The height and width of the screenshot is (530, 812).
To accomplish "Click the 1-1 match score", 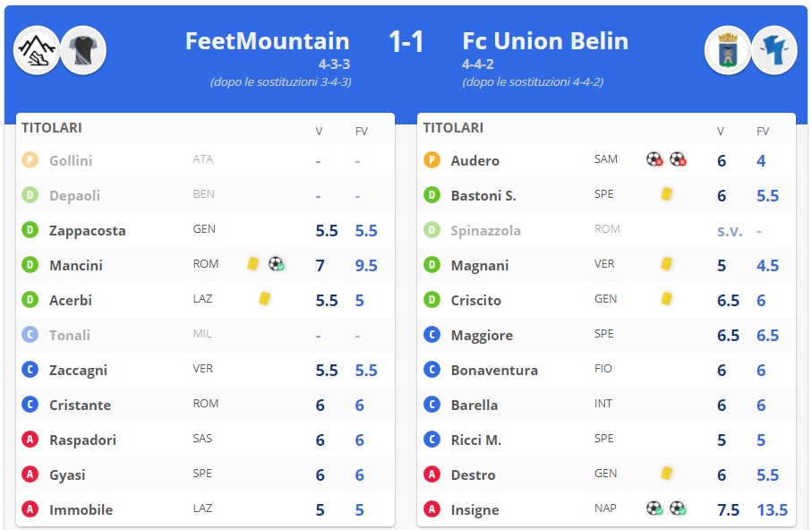I will [406, 41].
